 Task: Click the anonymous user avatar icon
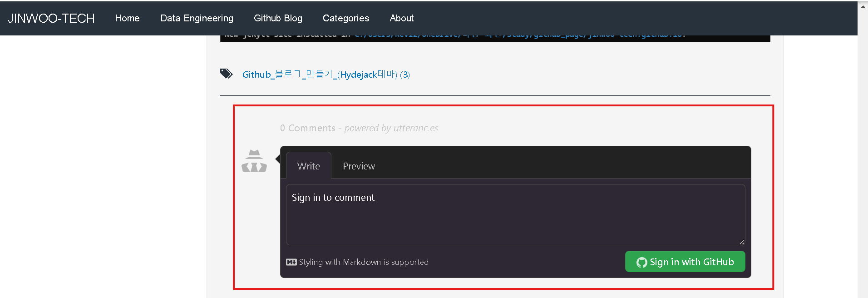click(x=254, y=161)
